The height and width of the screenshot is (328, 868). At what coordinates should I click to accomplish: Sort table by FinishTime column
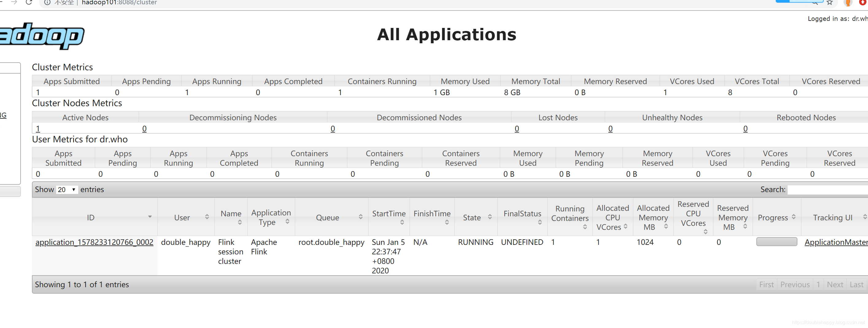click(447, 222)
